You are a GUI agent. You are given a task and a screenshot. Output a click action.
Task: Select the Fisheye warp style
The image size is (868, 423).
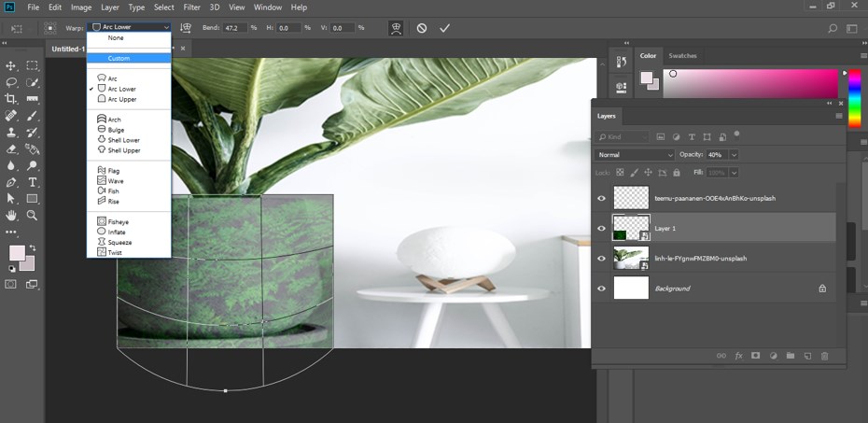click(x=118, y=221)
